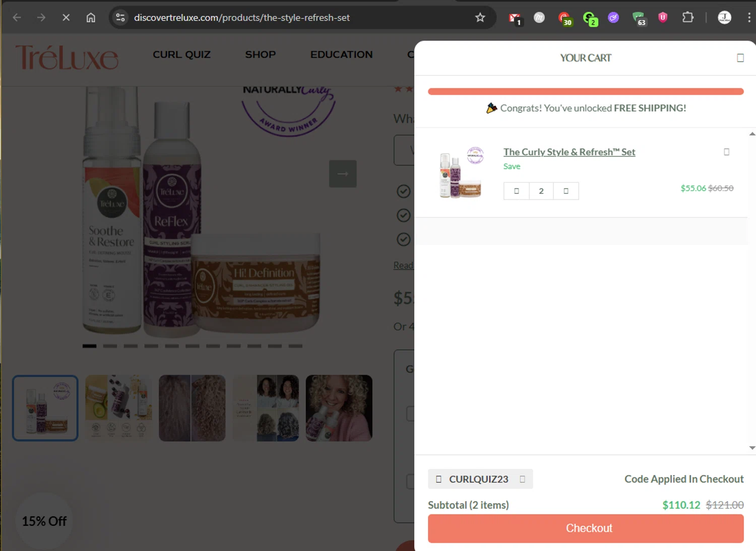Screen dimensions: 756x551
Task: Open the Extensions puzzle piece menu
Action: (x=687, y=18)
